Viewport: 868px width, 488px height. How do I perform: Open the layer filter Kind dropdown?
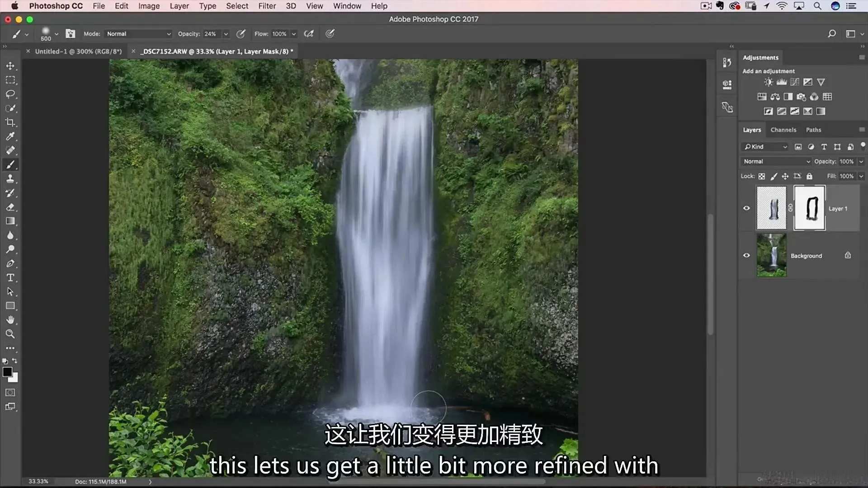765,147
